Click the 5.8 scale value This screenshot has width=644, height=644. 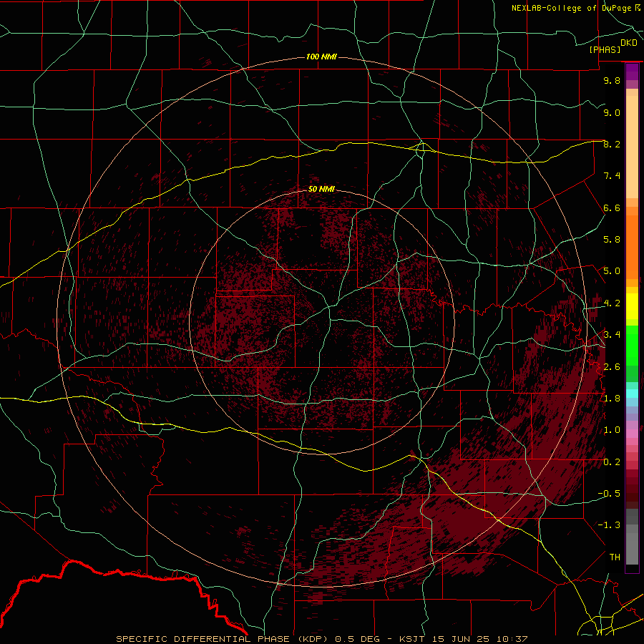(612, 240)
